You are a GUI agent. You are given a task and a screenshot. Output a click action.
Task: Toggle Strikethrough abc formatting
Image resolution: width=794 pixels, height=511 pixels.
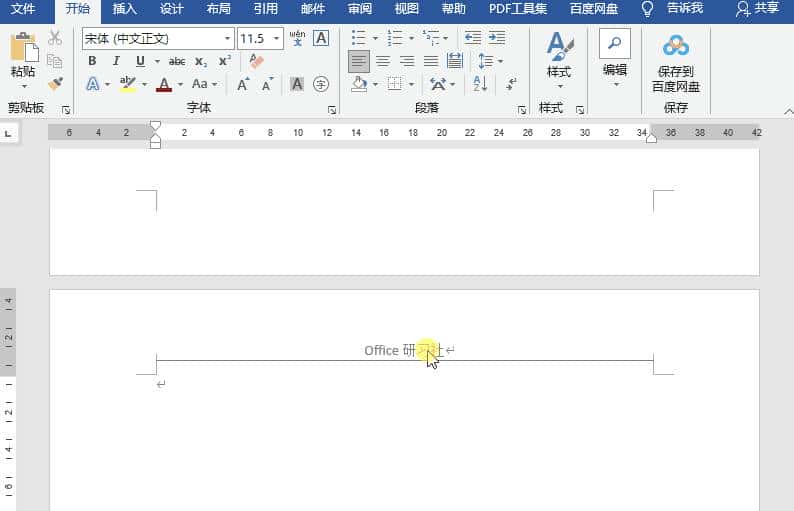[177, 61]
